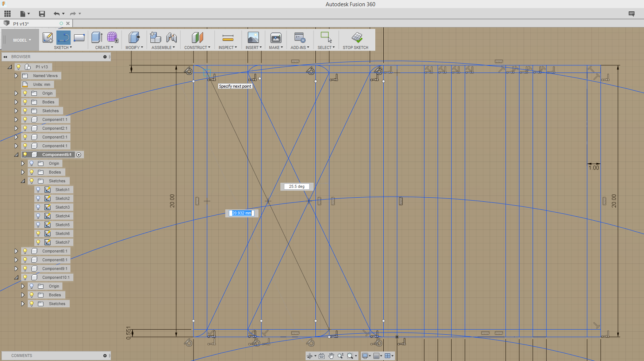Open the CREATE menu
The width and height of the screenshot is (644, 361).
(x=104, y=47)
